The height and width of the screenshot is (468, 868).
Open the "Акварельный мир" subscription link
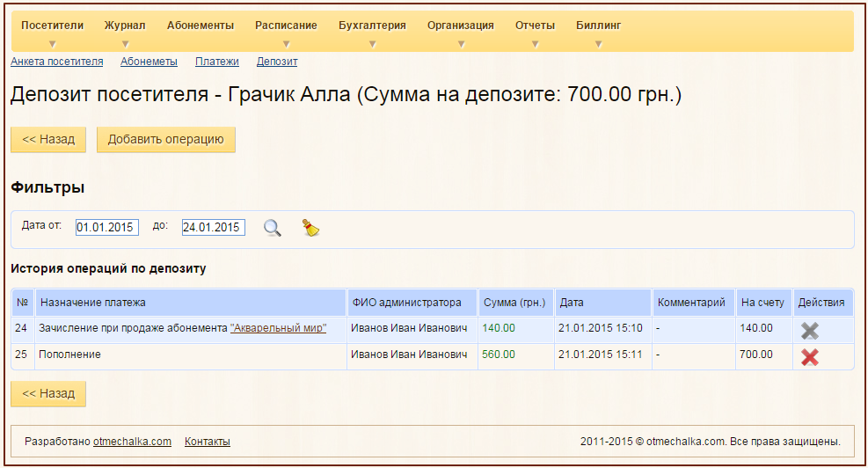[x=278, y=328]
